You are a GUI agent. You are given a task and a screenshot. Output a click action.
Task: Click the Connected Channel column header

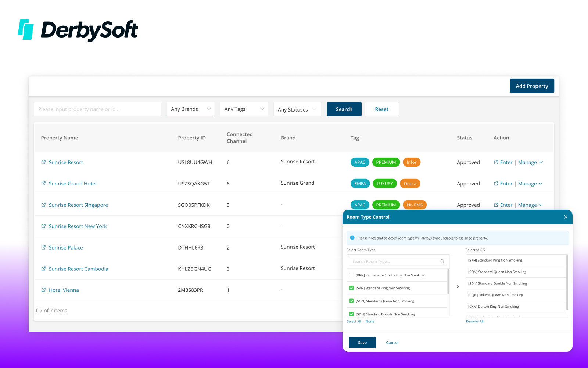coord(240,138)
